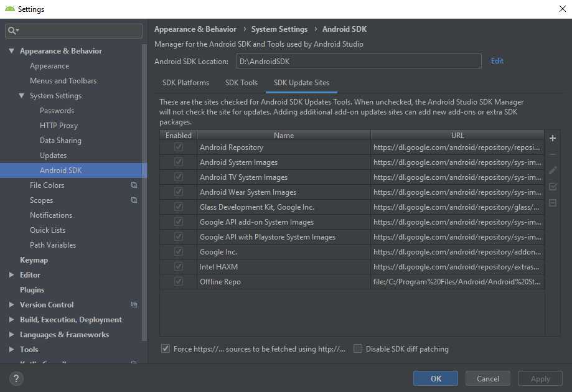Click the Cancel button

tap(488, 378)
